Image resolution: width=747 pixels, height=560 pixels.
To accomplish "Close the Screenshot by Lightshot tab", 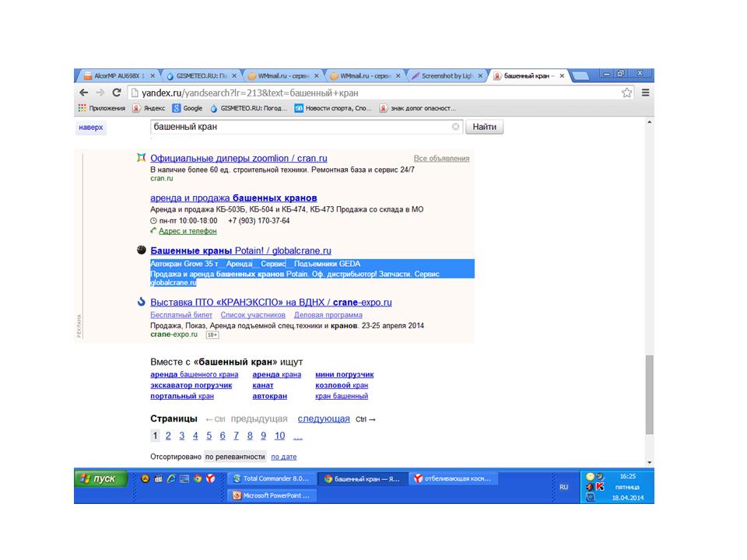I will pyautogui.click(x=480, y=75).
